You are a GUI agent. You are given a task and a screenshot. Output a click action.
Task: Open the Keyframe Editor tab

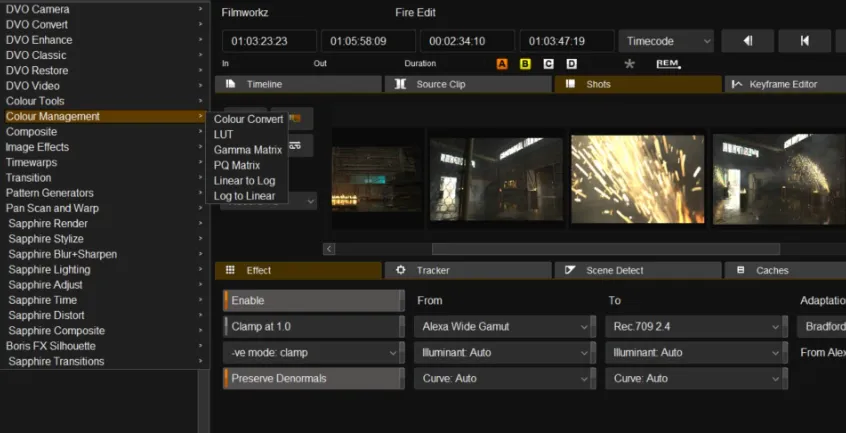[785, 84]
